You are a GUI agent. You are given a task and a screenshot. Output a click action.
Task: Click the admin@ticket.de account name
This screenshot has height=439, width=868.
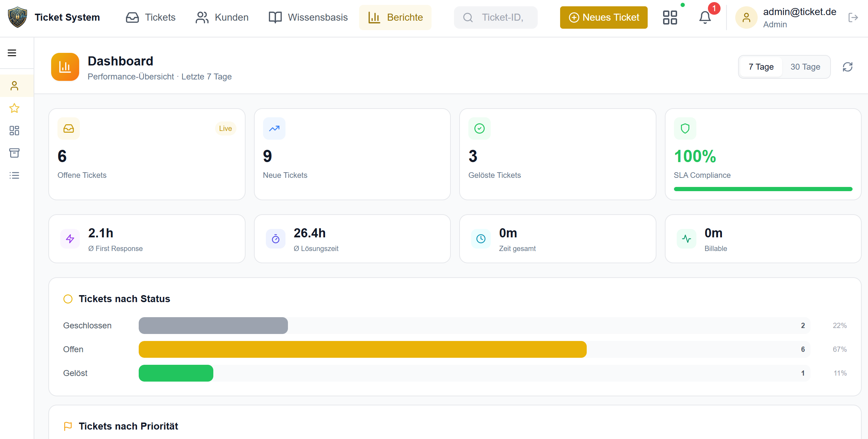pos(800,12)
